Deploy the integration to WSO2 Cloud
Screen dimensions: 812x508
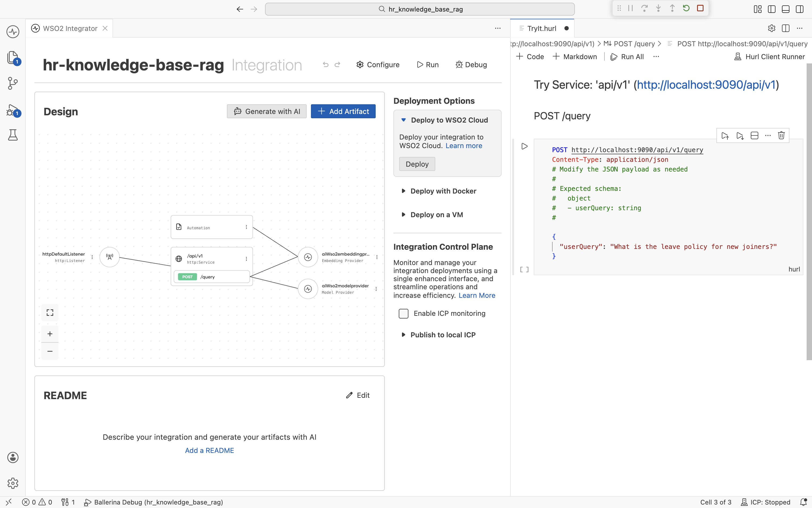pyautogui.click(x=417, y=164)
